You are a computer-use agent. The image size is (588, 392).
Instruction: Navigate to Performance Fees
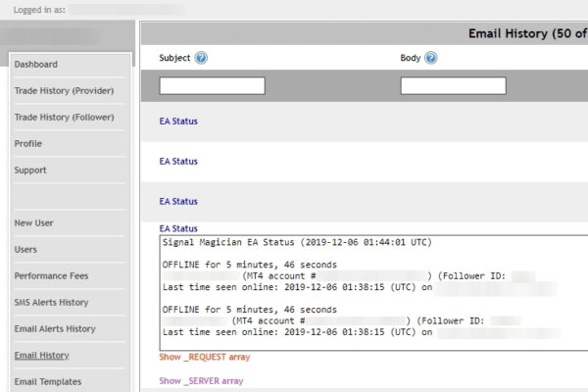pyautogui.click(x=49, y=276)
